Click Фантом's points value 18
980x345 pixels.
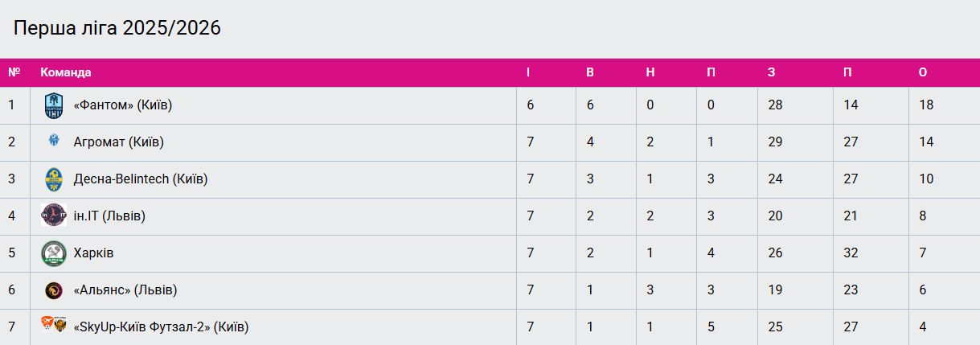click(926, 105)
